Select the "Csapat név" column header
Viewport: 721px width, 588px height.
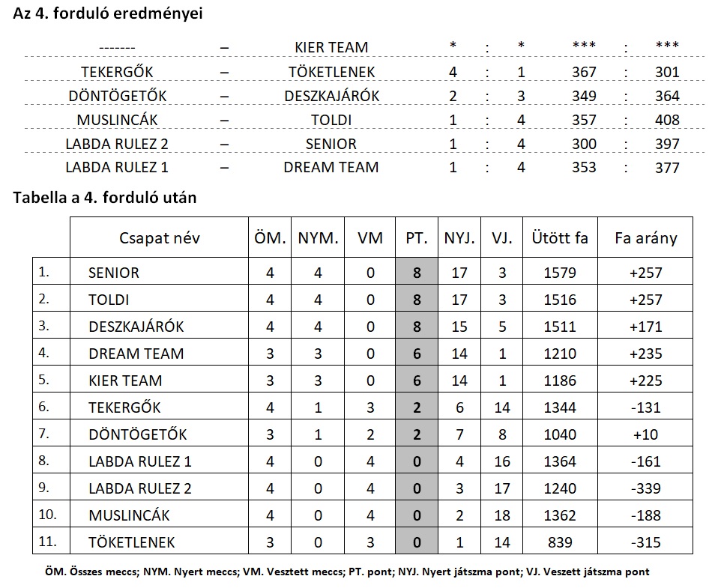[x=159, y=238]
